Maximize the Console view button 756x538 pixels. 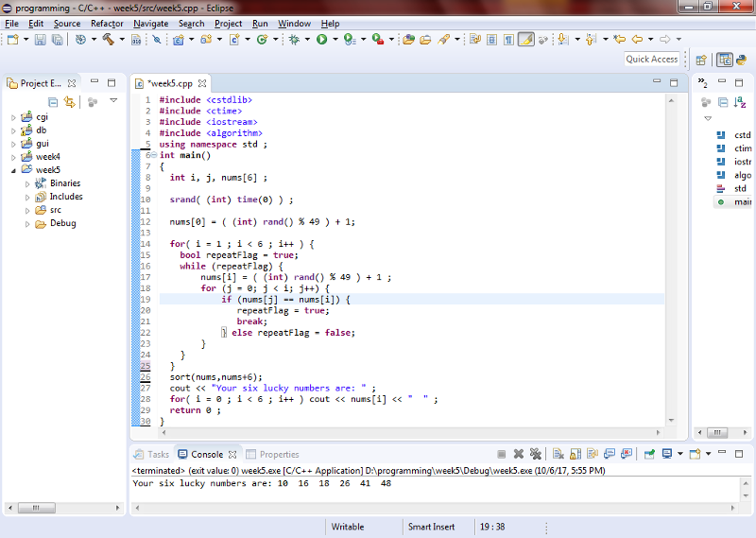coord(739,454)
